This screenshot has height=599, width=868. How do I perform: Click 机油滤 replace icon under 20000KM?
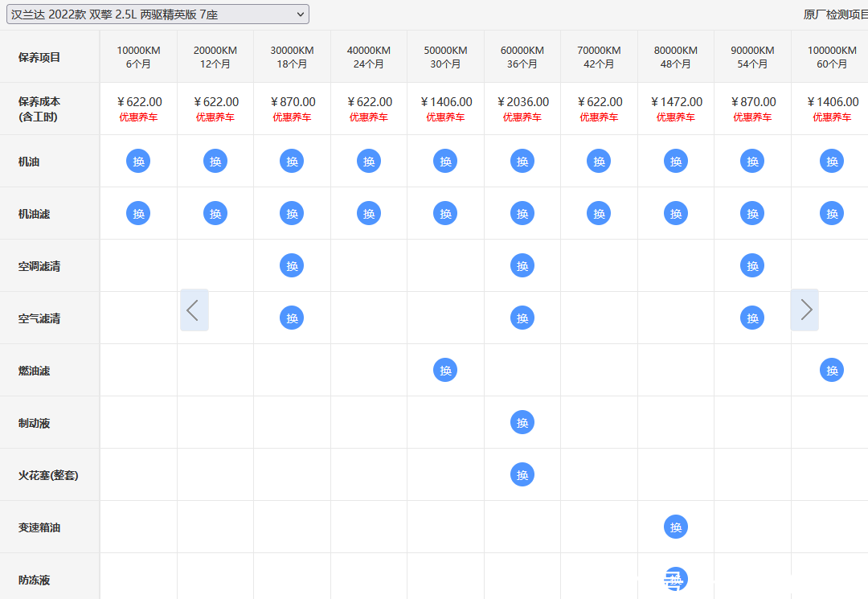pos(215,213)
